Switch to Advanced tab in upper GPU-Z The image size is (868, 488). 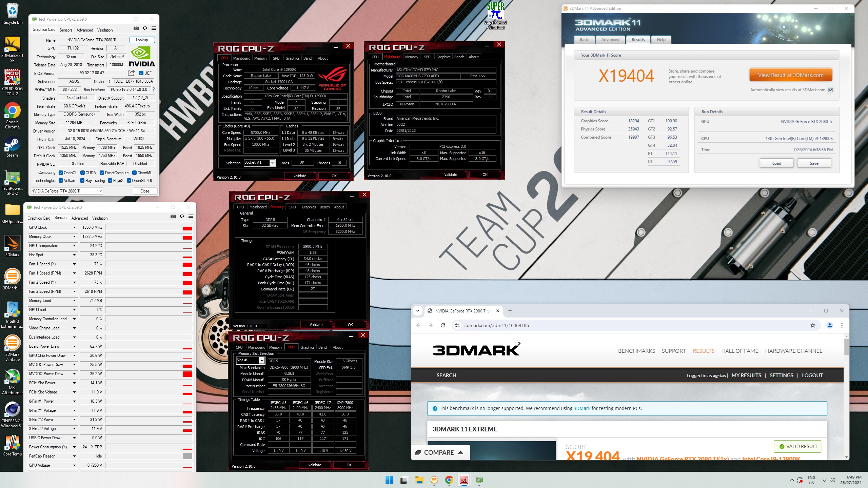85,30
